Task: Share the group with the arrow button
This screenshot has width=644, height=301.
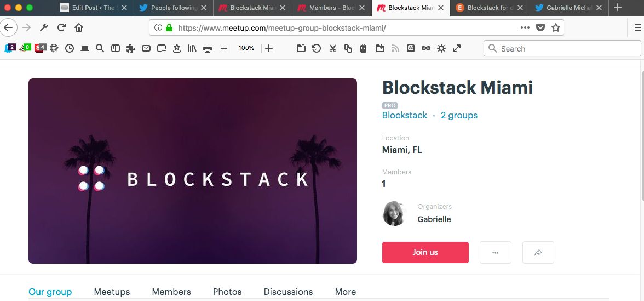Action: [538, 252]
